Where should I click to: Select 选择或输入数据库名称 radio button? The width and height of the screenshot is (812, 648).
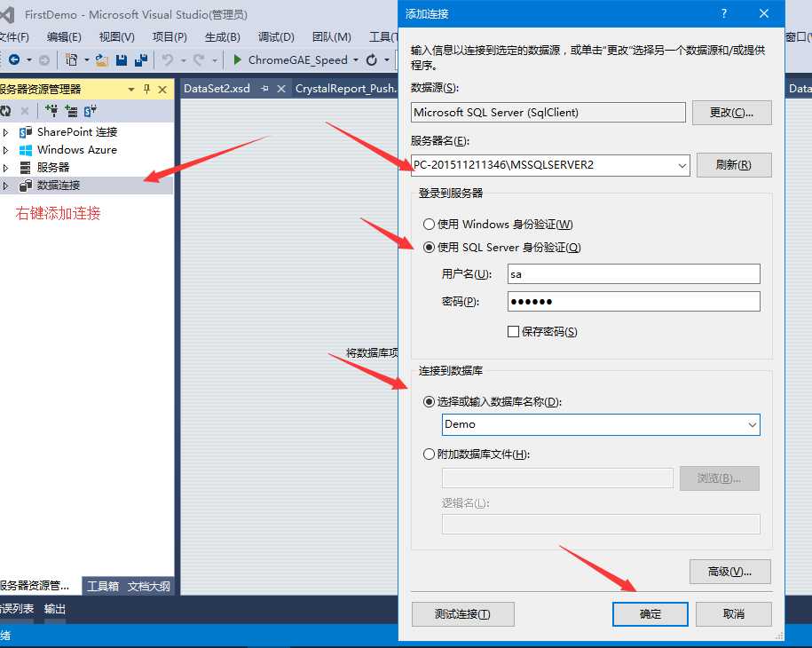click(x=429, y=401)
